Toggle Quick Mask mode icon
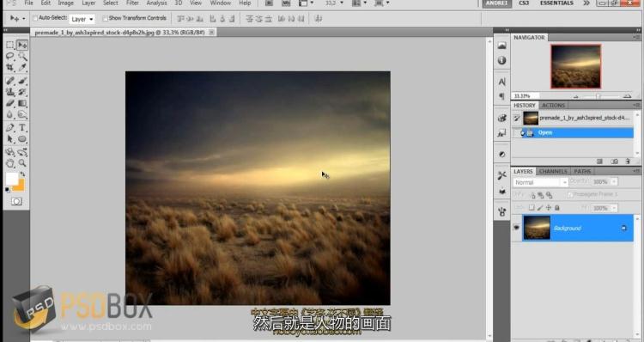This screenshot has width=644, height=342. (x=16, y=201)
